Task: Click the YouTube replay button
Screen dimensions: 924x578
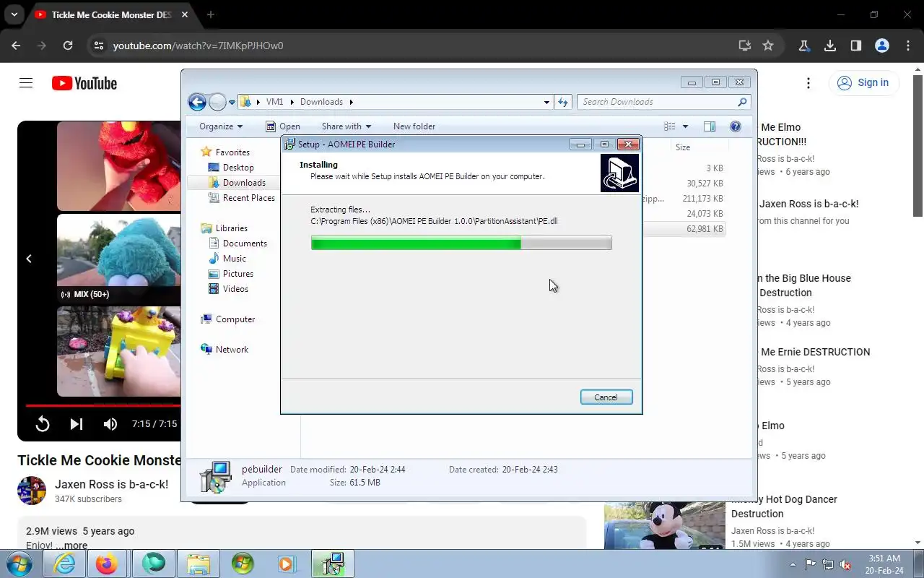Action: (43, 424)
